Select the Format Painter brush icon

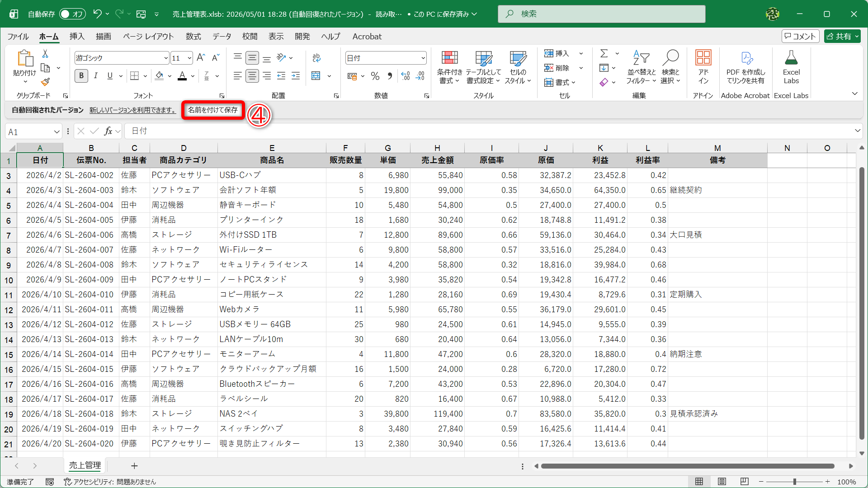[x=45, y=82]
